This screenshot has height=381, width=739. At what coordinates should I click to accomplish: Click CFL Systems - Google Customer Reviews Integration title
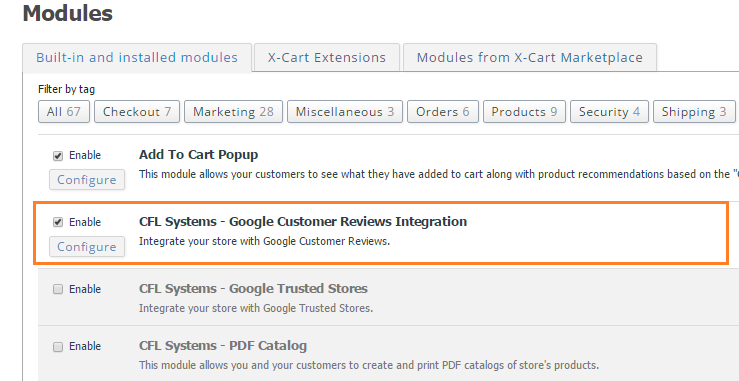click(x=303, y=222)
